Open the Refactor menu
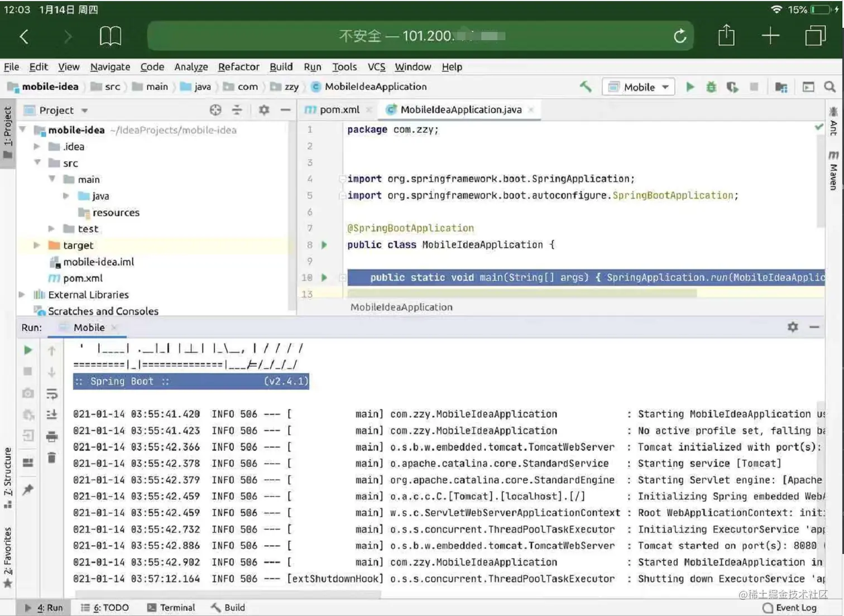Viewport: 844px width, 616px height. [238, 67]
